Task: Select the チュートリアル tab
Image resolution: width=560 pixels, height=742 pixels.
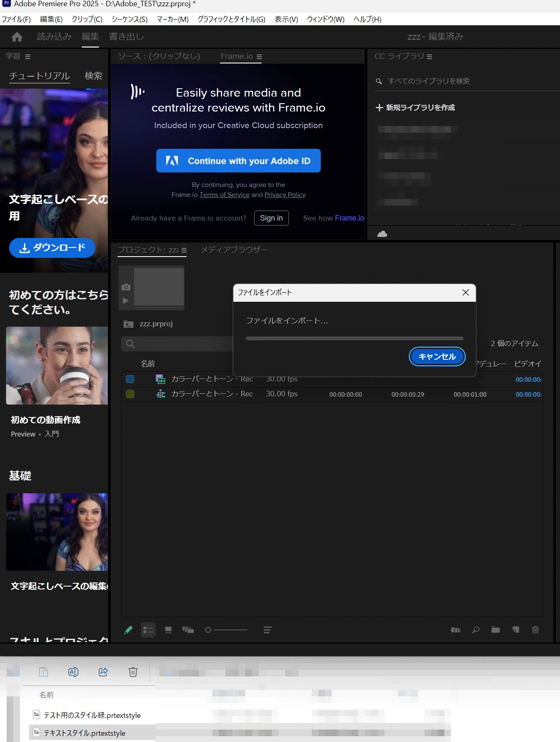Action: 39,76
